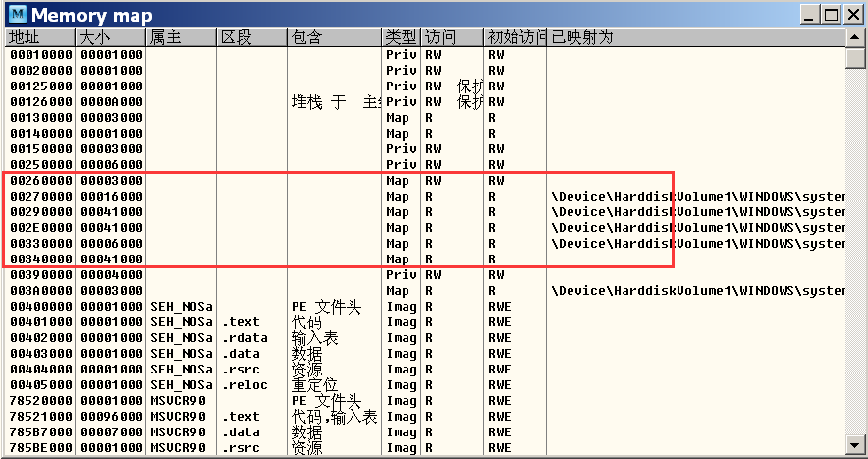Select the row at address 00400000
This screenshot has height=459, width=868.
coord(41,307)
